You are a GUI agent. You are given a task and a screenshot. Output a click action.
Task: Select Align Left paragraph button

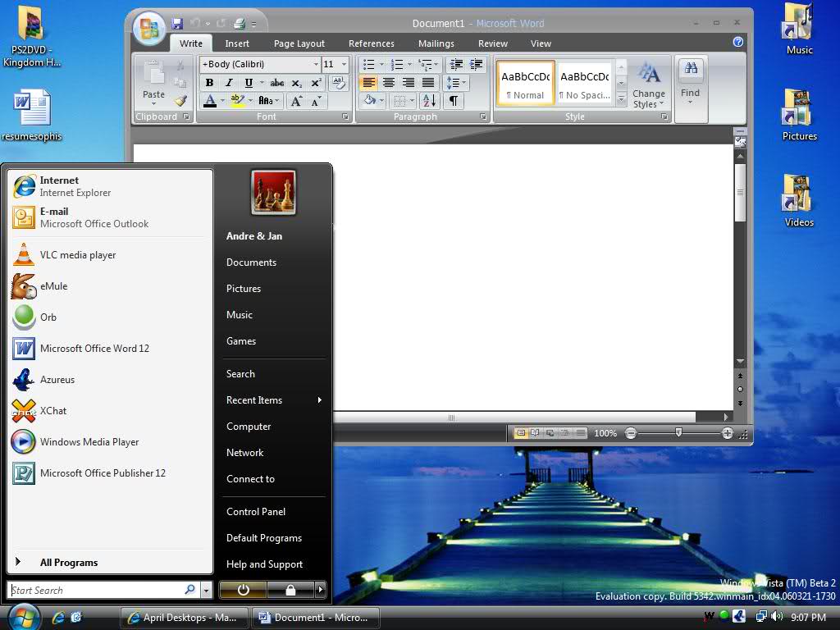pyautogui.click(x=368, y=83)
